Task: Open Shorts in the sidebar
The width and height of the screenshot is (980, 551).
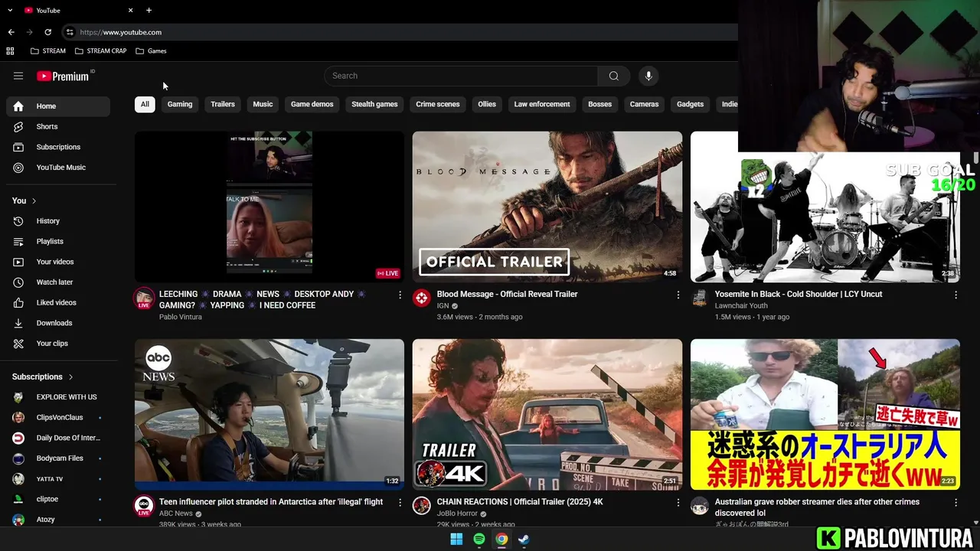Action: (x=58, y=126)
